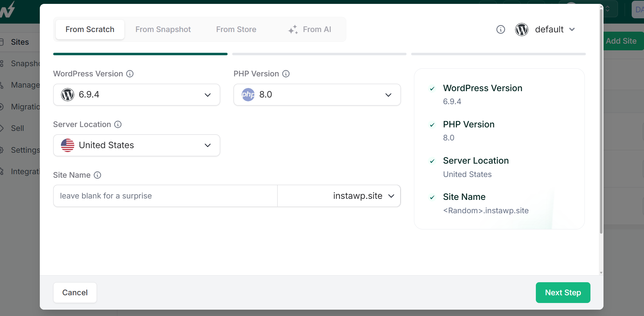Switch to the From Snapshot tab
The image size is (644, 316).
pyautogui.click(x=163, y=30)
